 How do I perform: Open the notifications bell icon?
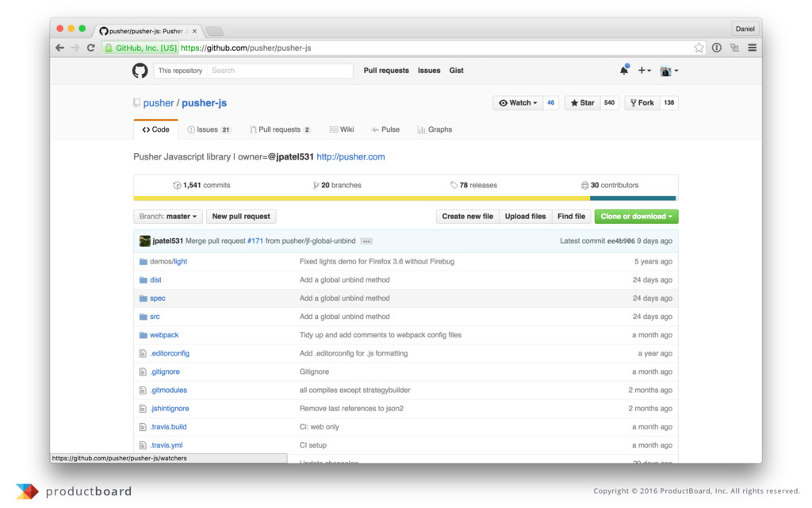click(x=624, y=70)
